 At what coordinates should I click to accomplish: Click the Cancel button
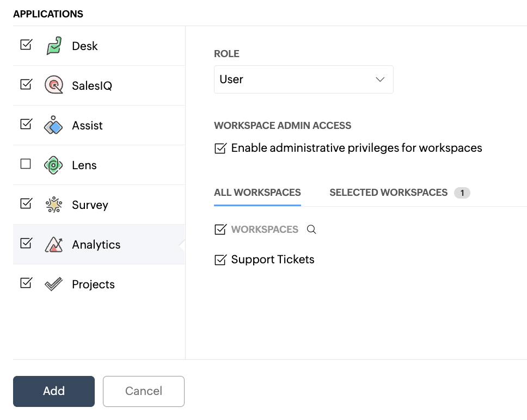click(x=144, y=391)
